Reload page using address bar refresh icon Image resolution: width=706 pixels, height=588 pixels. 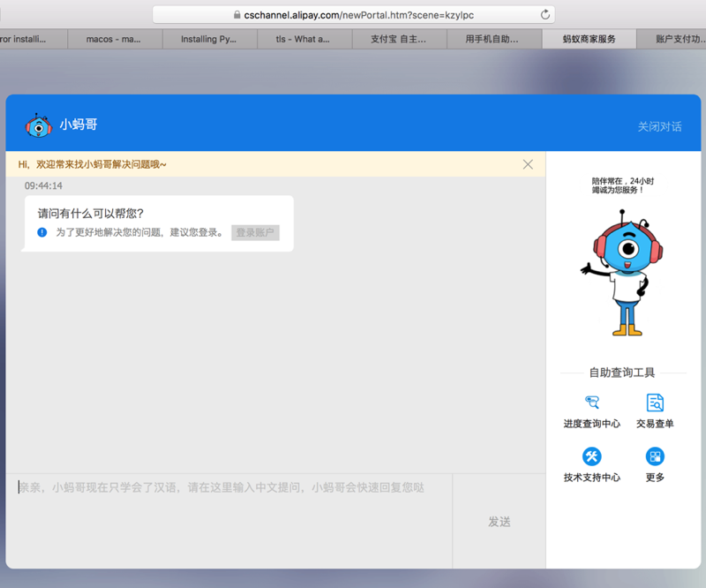tap(545, 15)
